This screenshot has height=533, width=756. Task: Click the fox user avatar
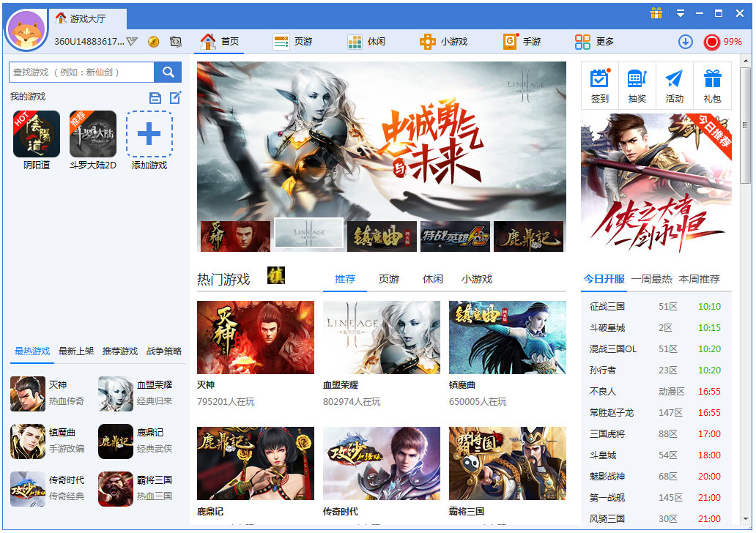[x=26, y=29]
